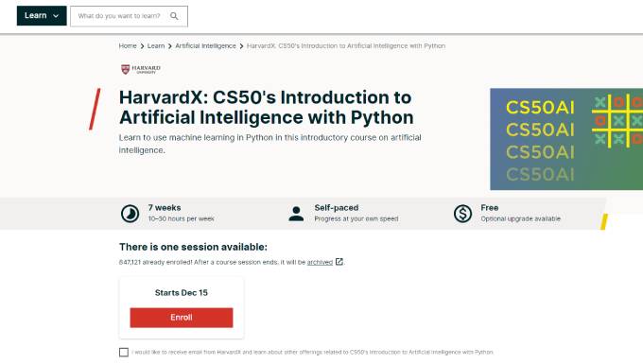Click the person icon beside Self-paced
This screenshot has width=643, height=364.
point(296,214)
